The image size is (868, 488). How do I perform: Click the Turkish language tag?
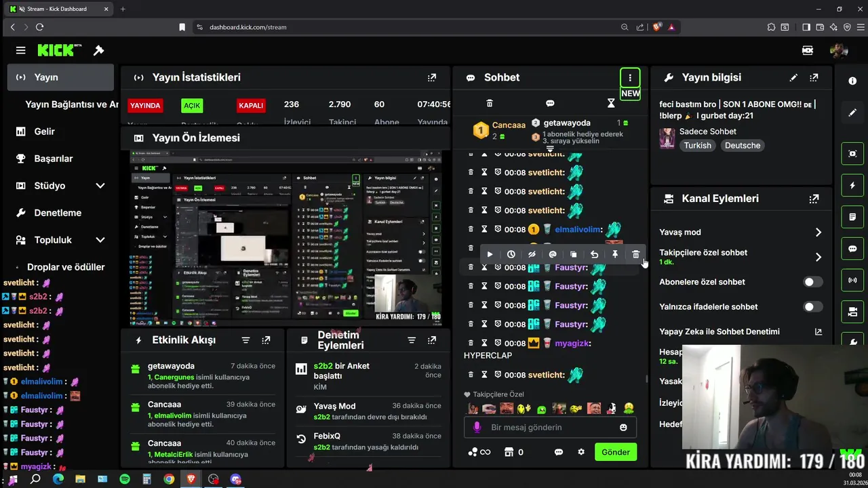[697, 146]
